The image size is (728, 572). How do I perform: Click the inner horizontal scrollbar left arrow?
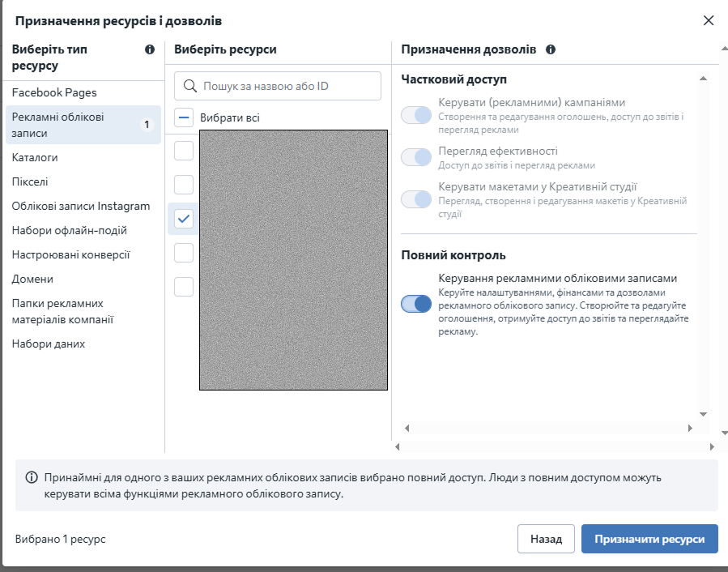(407, 428)
